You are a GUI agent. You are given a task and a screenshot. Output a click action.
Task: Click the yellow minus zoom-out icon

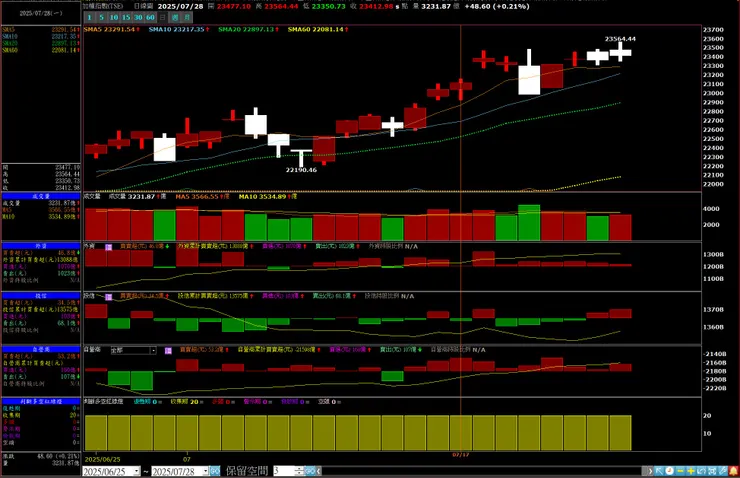pos(681,471)
